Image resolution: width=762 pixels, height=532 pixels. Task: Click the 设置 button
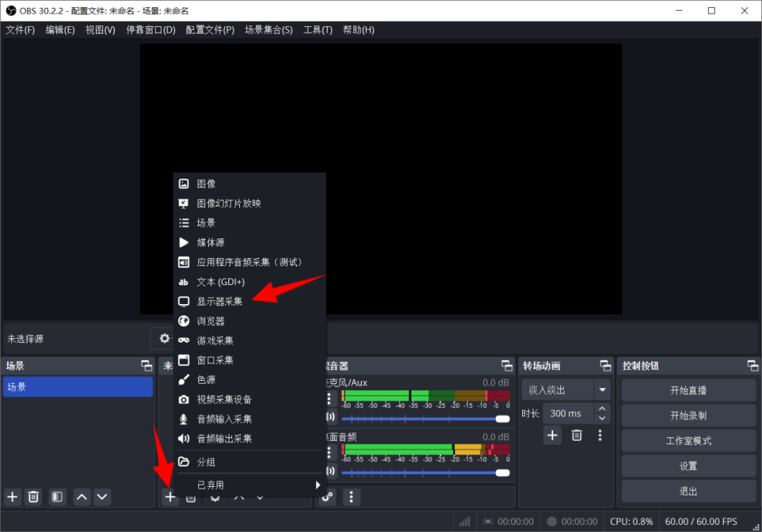coord(688,466)
